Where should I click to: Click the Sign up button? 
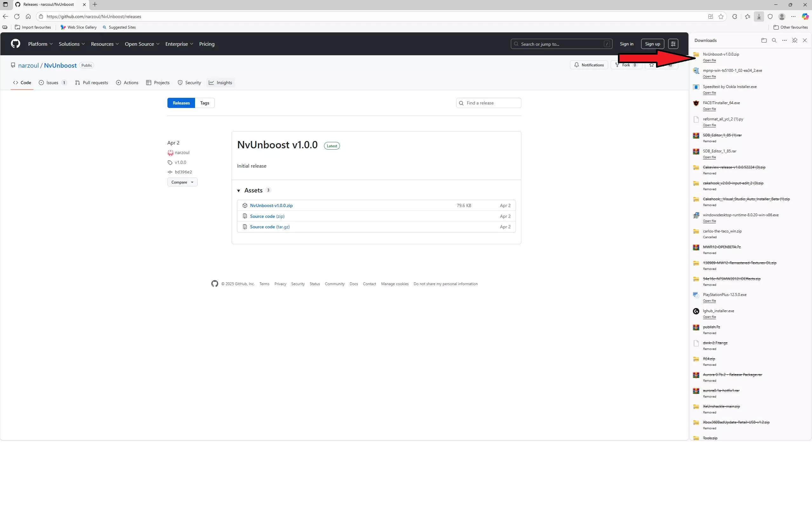(652, 44)
